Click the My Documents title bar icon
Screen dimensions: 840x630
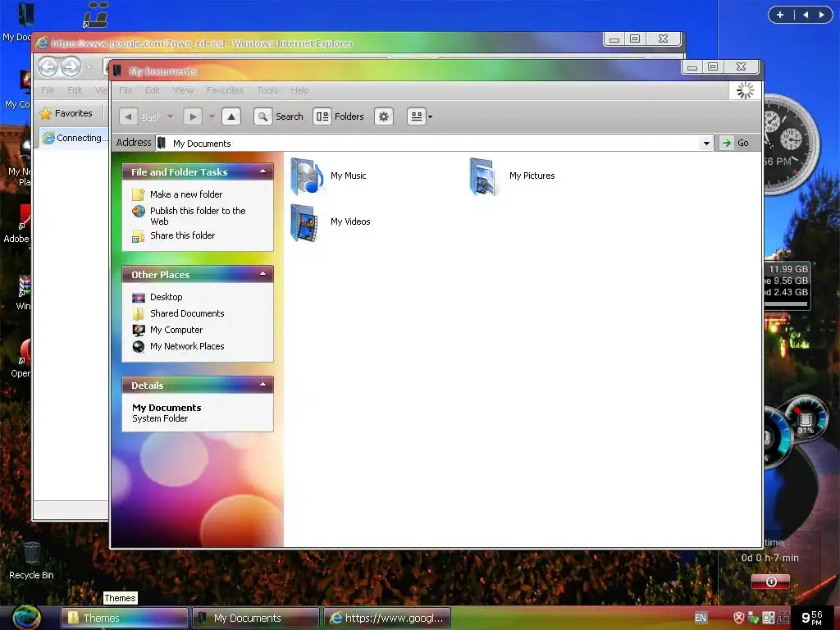117,71
